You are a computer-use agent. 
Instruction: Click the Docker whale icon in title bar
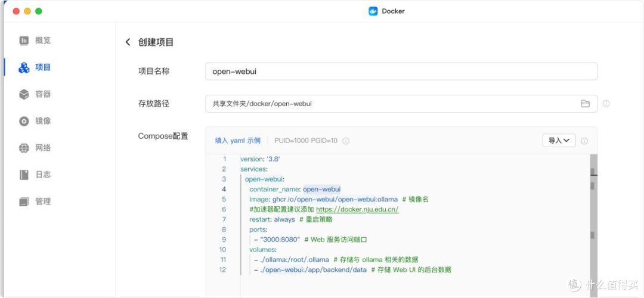373,11
